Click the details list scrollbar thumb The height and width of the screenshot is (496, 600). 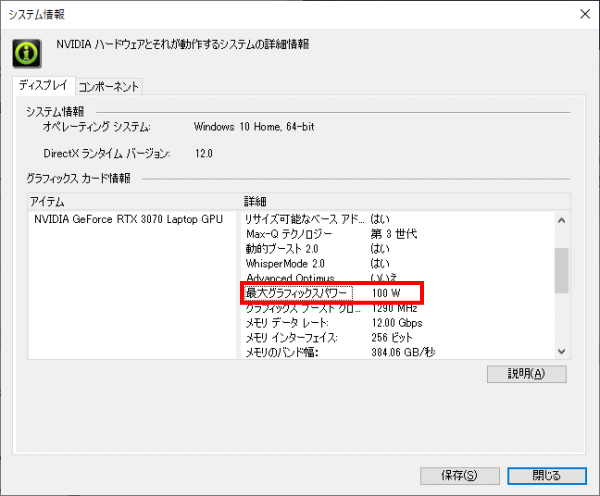click(561, 271)
